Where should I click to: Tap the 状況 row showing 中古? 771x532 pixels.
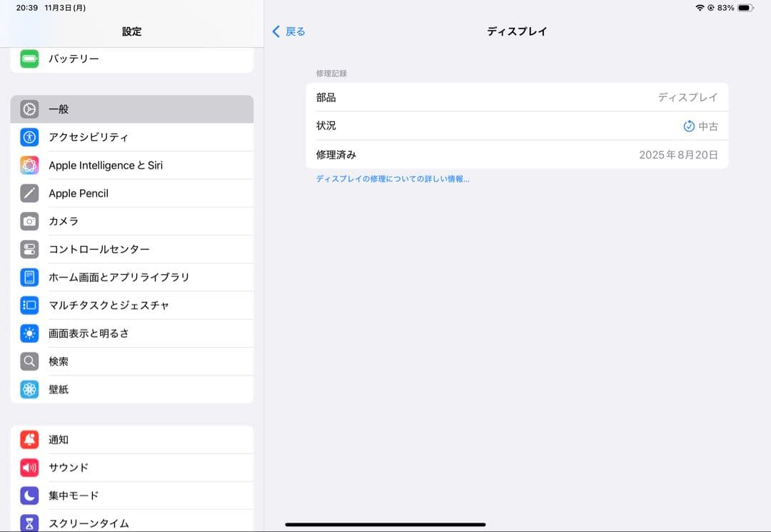pos(517,126)
